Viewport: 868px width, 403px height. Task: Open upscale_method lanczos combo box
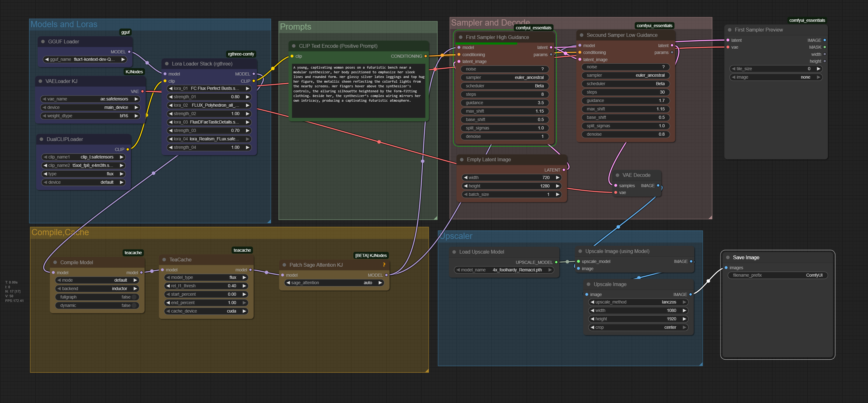[x=638, y=302]
